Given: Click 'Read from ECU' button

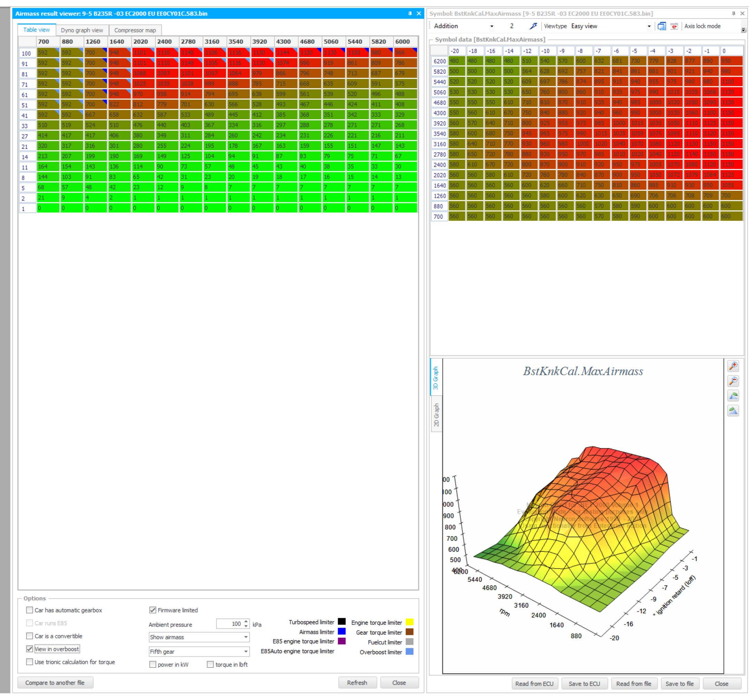Looking at the screenshot, I should (534, 684).
